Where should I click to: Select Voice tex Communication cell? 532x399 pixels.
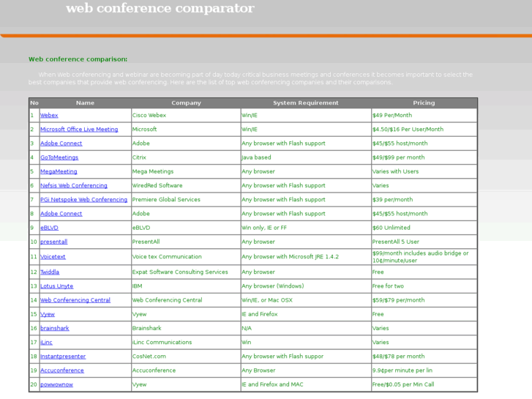(x=186, y=257)
